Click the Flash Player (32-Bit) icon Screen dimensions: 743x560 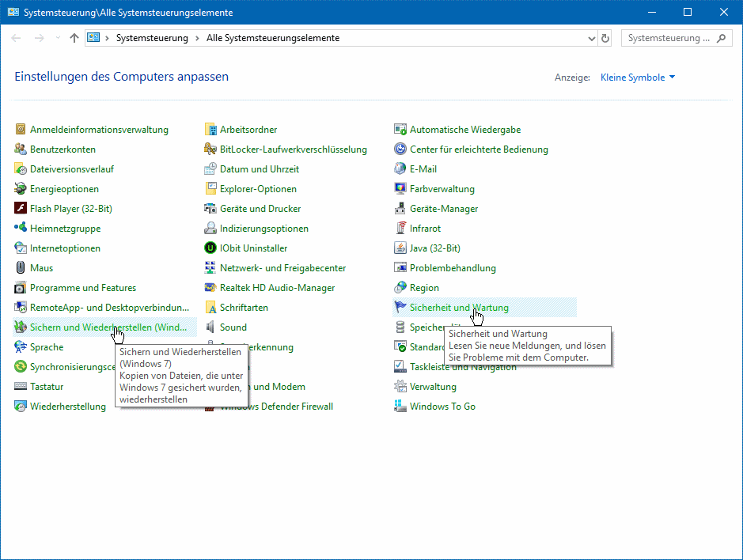pyautogui.click(x=21, y=209)
